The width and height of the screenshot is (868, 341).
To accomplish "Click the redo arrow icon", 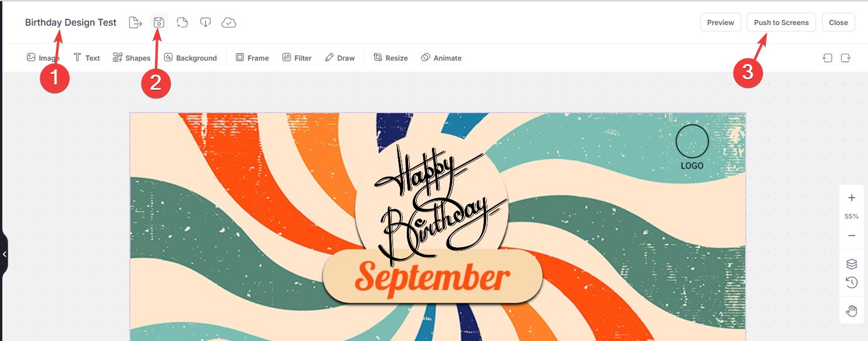I will [846, 58].
